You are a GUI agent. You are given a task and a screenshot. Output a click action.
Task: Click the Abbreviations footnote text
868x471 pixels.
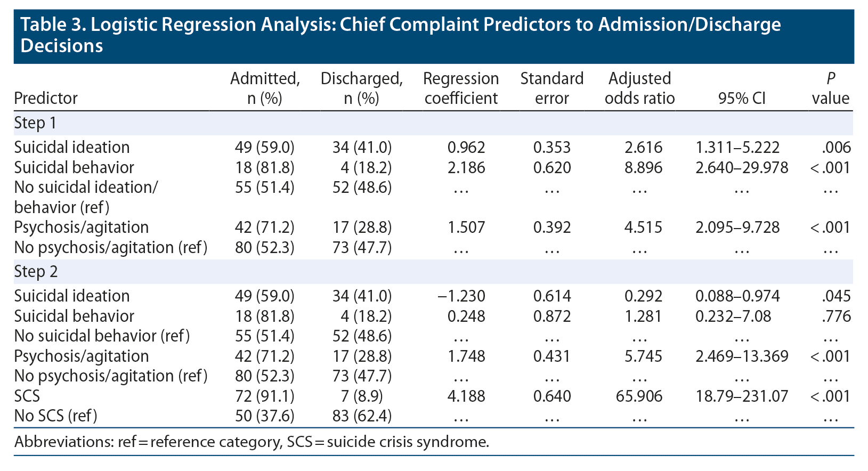click(252, 442)
